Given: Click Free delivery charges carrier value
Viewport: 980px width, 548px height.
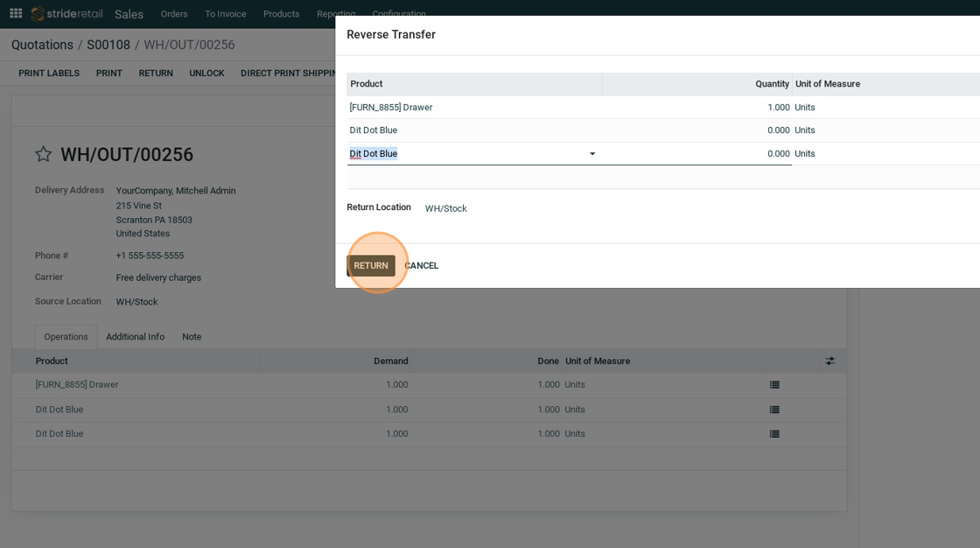Looking at the screenshot, I should coord(158,278).
